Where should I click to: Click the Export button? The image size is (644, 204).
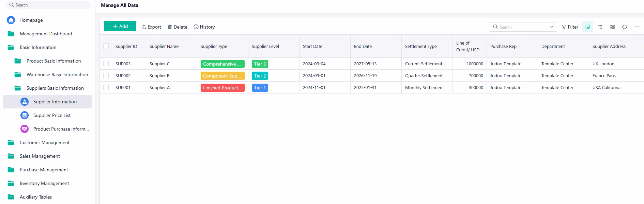[x=151, y=27]
